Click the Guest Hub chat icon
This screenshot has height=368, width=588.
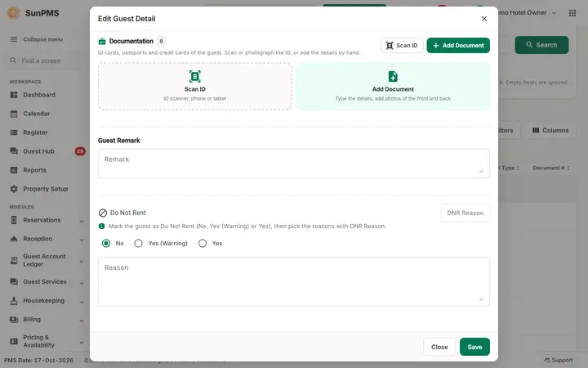pos(14,151)
